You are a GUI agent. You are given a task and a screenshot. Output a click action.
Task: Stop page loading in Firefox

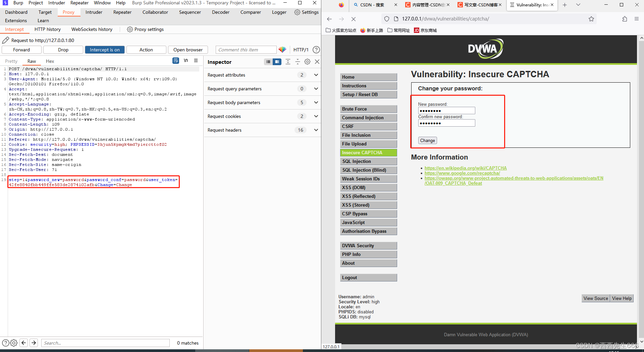354,19
